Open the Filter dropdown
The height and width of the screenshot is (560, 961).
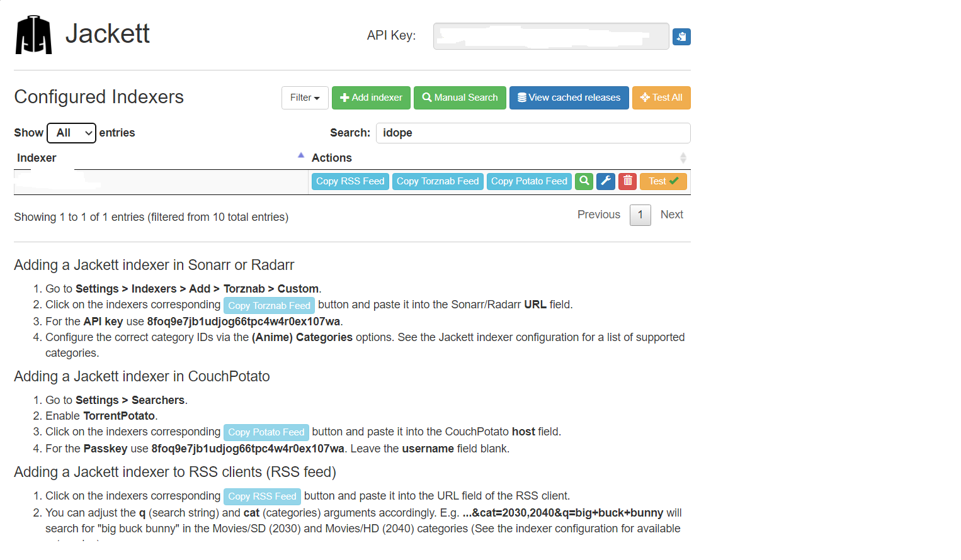point(305,98)
